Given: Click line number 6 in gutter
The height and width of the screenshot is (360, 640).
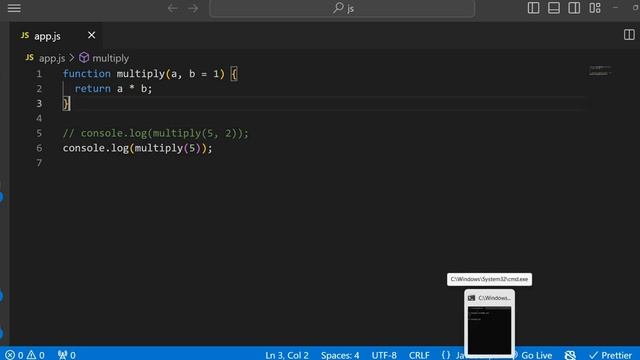Looking at the screenshot, I should (39, 148).
